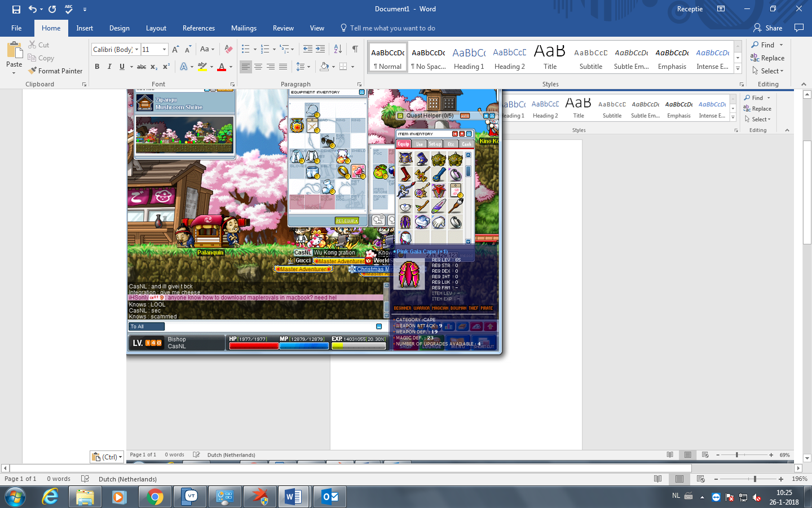This screenshot has width=812, height=508.
Task: Zoom out with the minus button
Action: [x=716, y=479]
